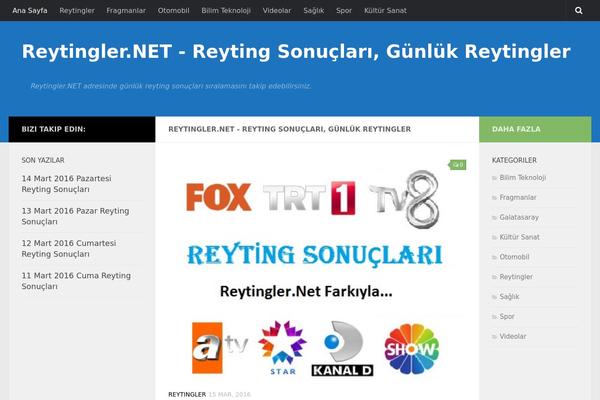This screenshot has height=400, width=600.
Task: Click REYTINGLER category label below post image
Action: [187, 395]
